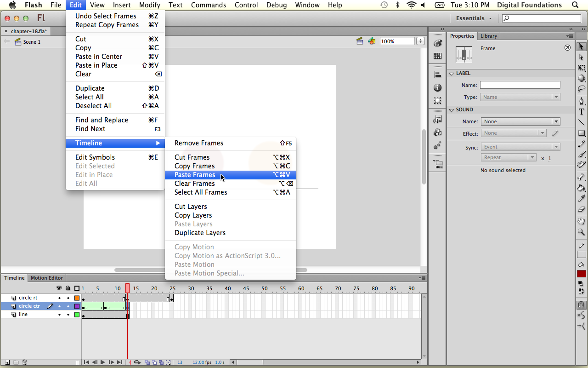
Task: Click the red fill color swatch
Action: pos(582,273)
